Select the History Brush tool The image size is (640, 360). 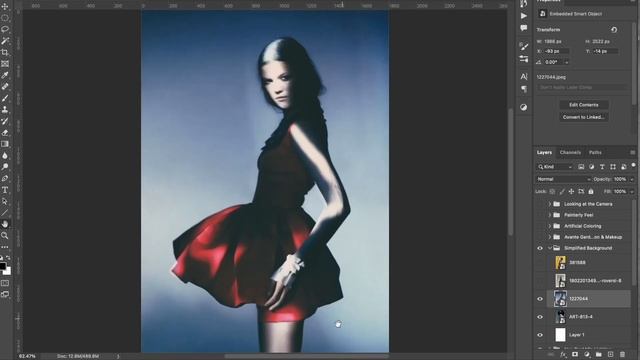coord(5,121)
